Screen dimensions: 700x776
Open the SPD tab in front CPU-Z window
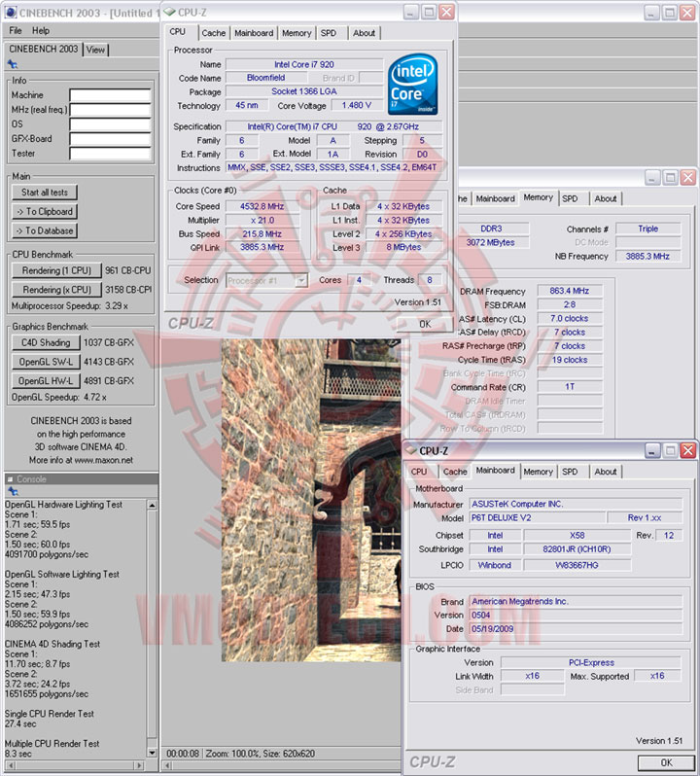(x=329, y=33)
